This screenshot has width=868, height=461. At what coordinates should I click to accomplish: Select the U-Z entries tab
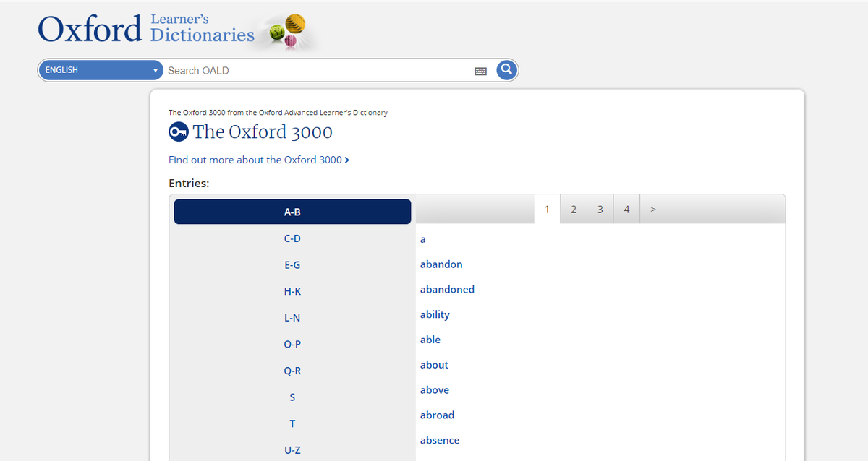(x=292, y=450)
